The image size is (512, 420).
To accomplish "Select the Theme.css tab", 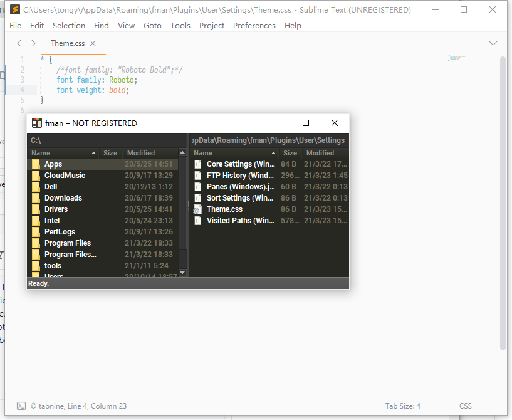I will 68,43.
